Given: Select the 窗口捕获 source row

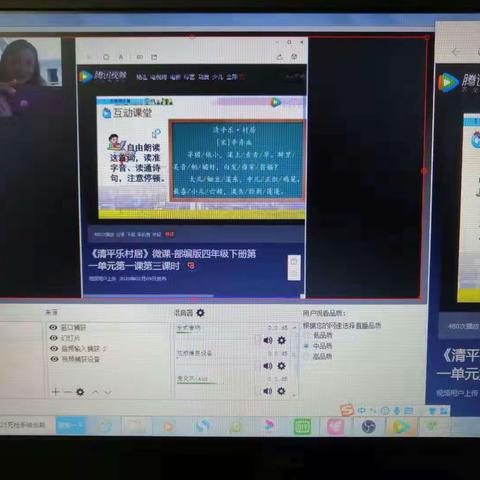Looking at the screenshot, I should [108, 327].
